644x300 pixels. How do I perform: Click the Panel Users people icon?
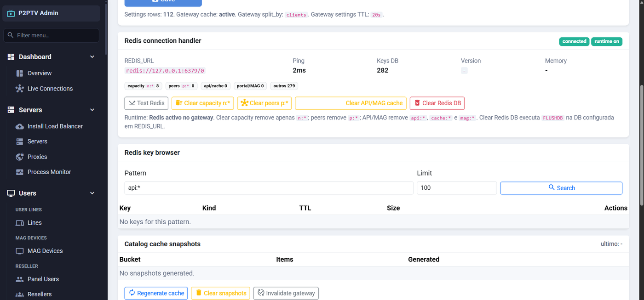point(19,279)
